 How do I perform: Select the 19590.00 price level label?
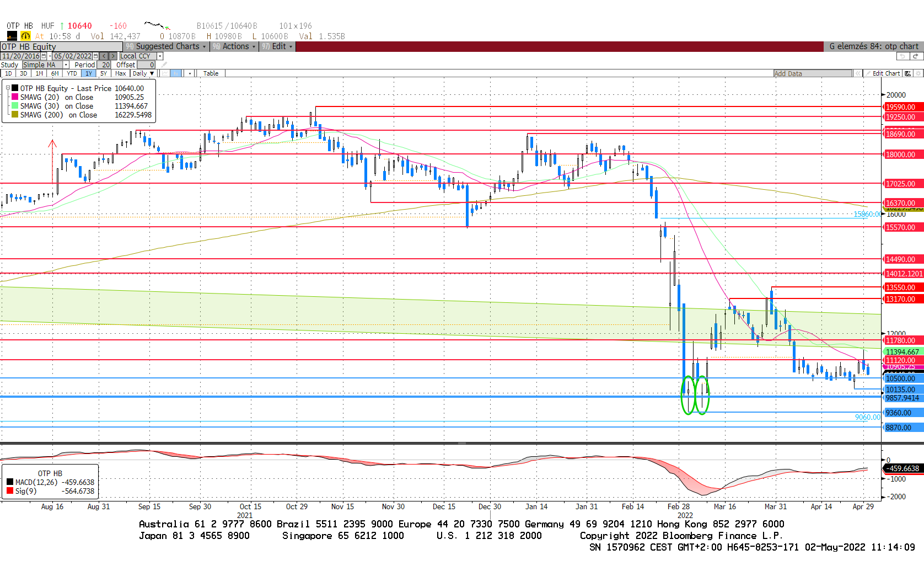[x=903, y=107]
